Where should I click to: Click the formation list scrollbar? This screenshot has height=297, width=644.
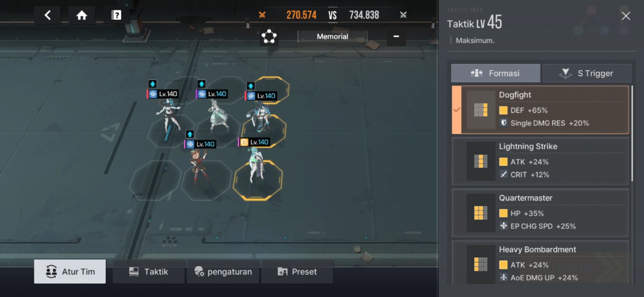point(632,133)
